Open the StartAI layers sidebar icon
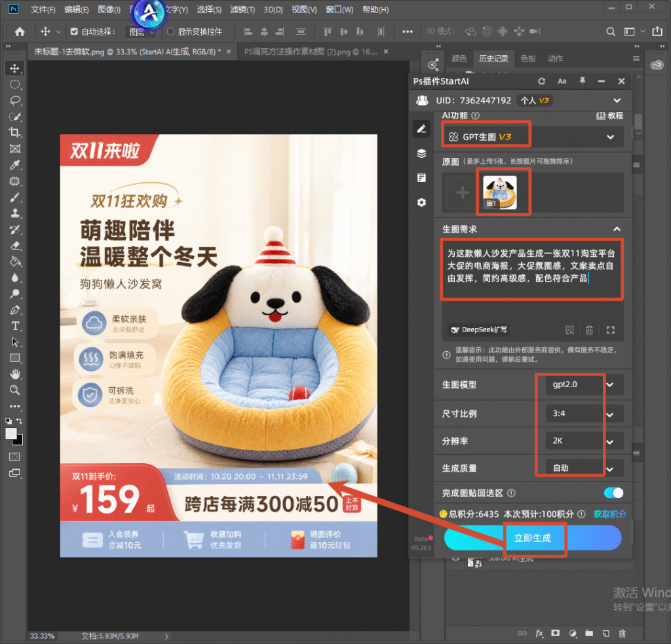 point(421,153)
